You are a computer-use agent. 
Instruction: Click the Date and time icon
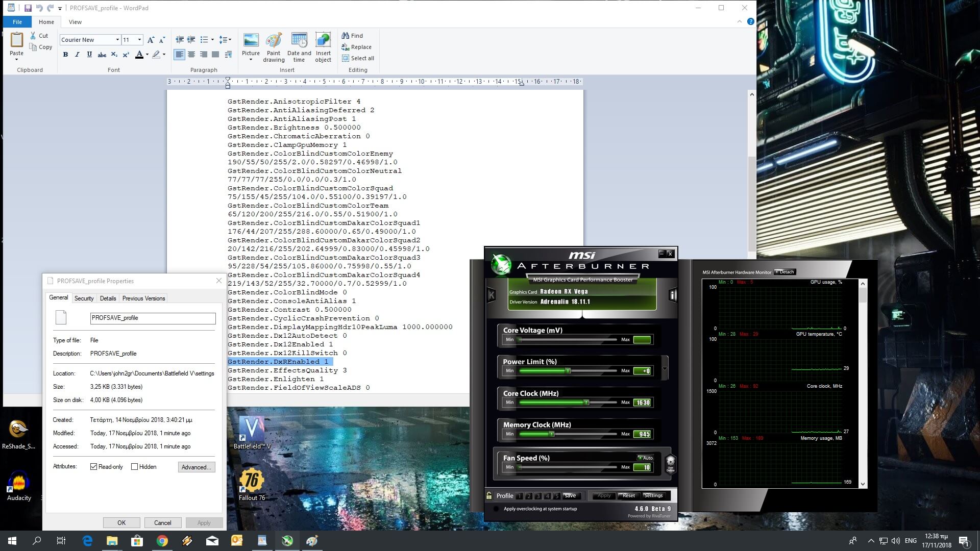[299, 41]
